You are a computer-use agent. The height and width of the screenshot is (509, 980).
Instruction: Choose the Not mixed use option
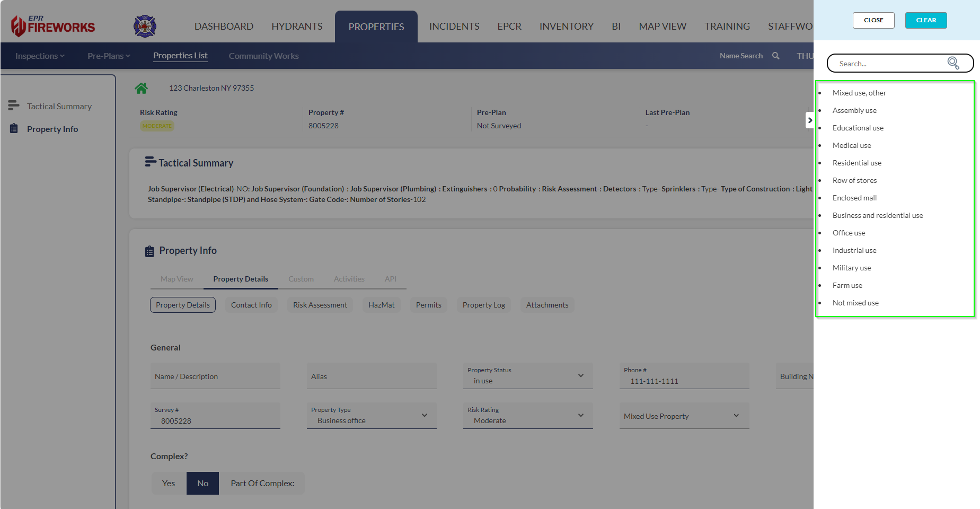(855, 303)
